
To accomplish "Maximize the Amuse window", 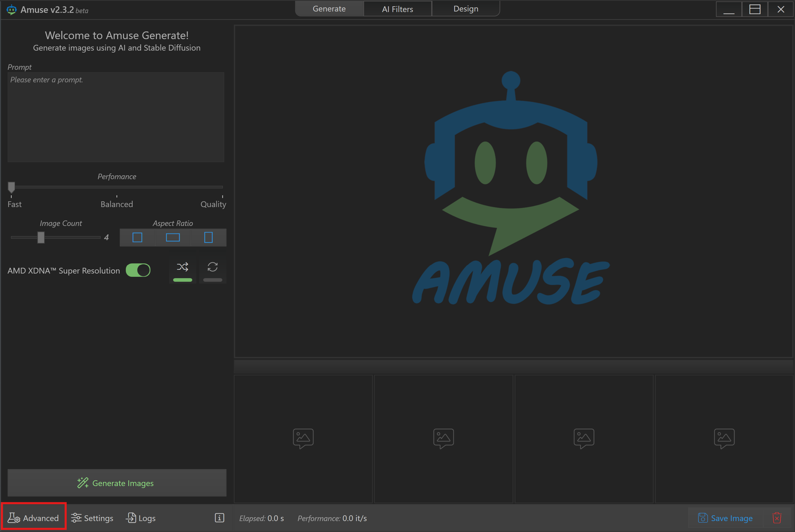I will [755, 9].
